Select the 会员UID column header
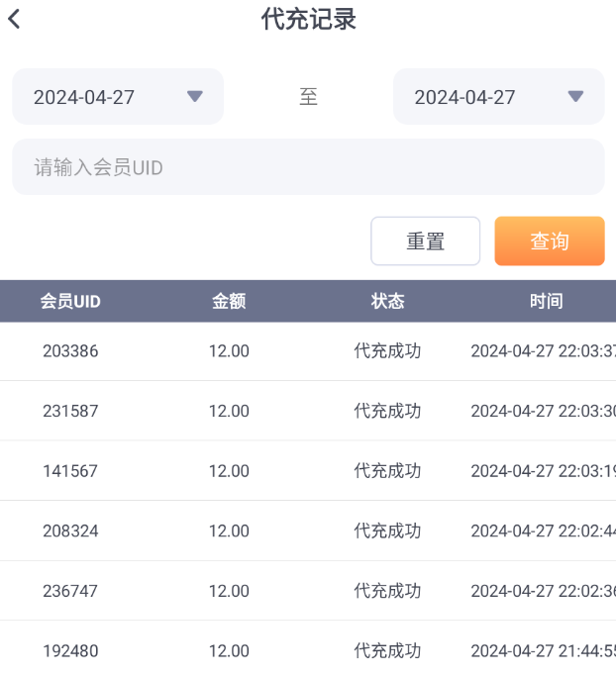The width and height of the screenshot is (616, 676). tap(70, 301)
